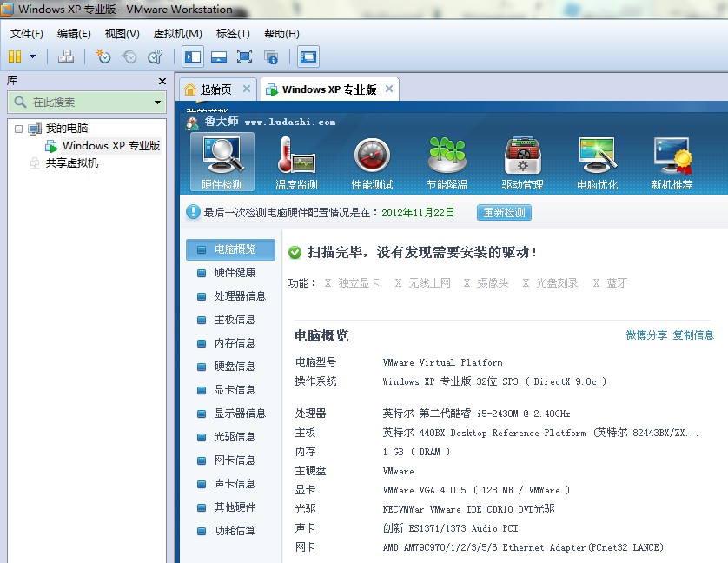This screenshot has width=728, height=563.
Task: Open 驱动管理 driver management
Action: [x=522, y=163]
